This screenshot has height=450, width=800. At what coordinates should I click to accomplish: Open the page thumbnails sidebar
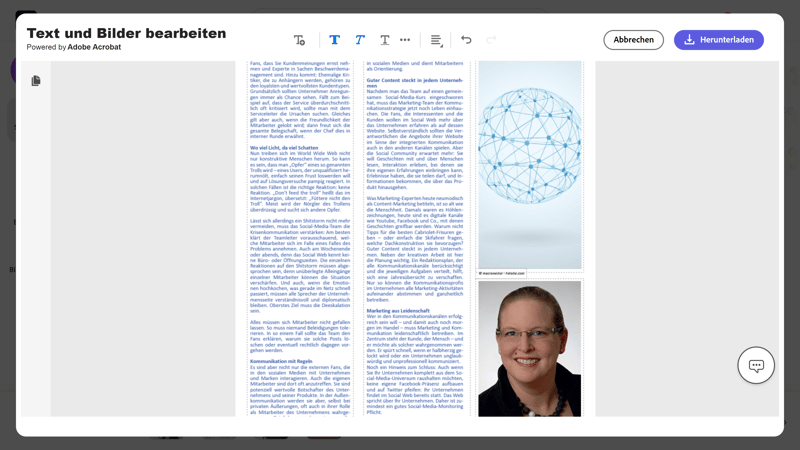point(36,81)
